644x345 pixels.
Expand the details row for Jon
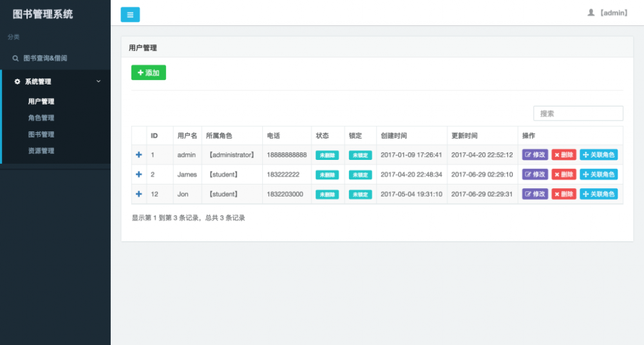tap(139, 194)
